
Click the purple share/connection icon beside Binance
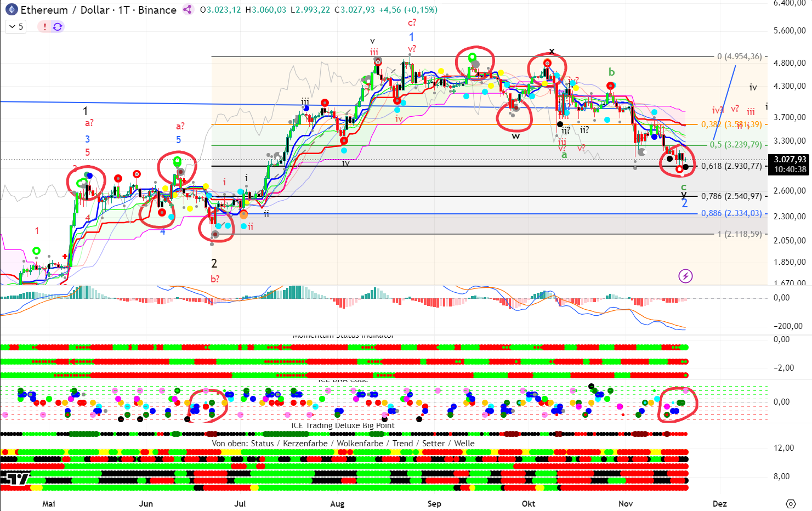tap(188, 10)
